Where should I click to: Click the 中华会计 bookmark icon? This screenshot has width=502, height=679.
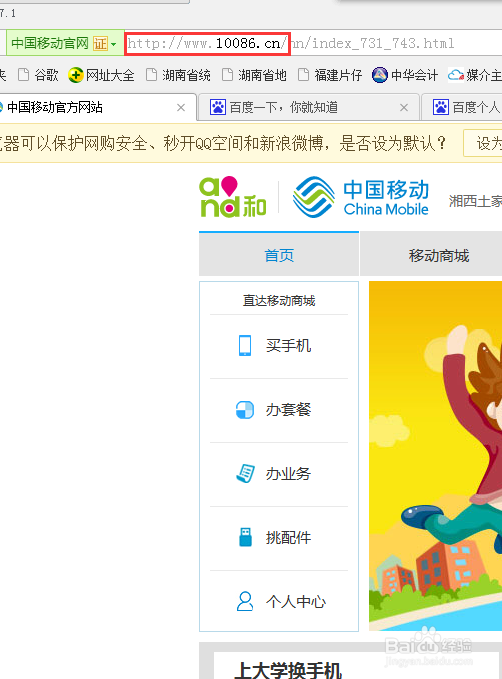(x=380, y=75)
